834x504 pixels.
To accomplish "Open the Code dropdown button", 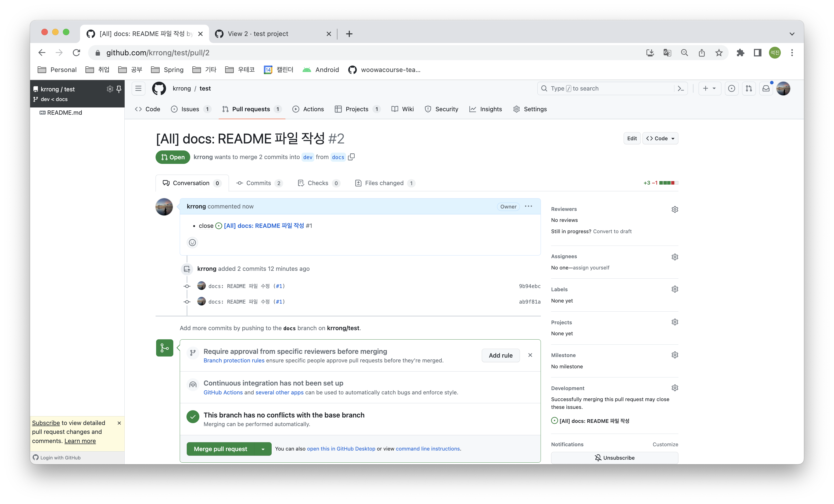I will [x=660, y=138].
